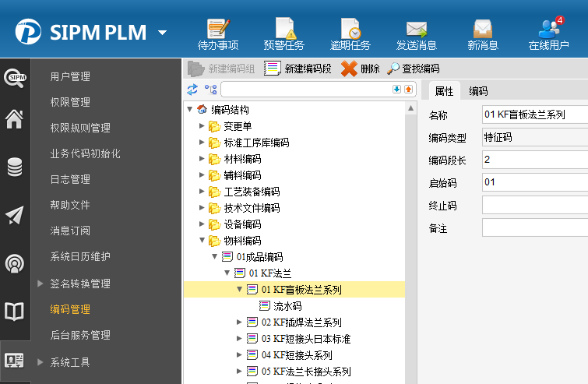Click 新建编码段 new code segment button
The height and width of the screenshot is (384, 588).
(299, 69)
